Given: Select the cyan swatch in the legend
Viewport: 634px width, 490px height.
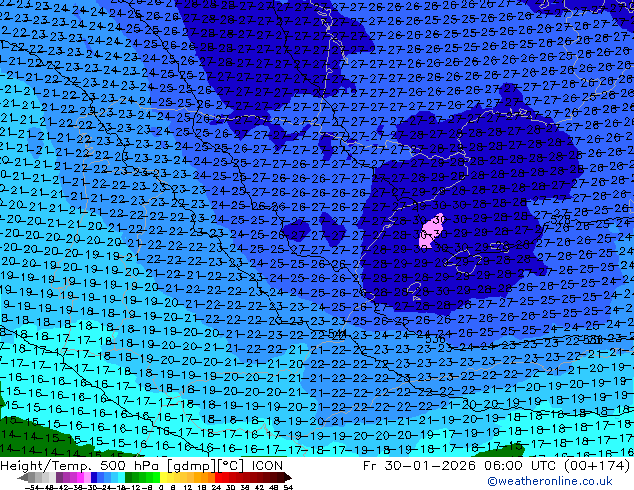Looking at the screenshot, I should (x=122, y=477).
